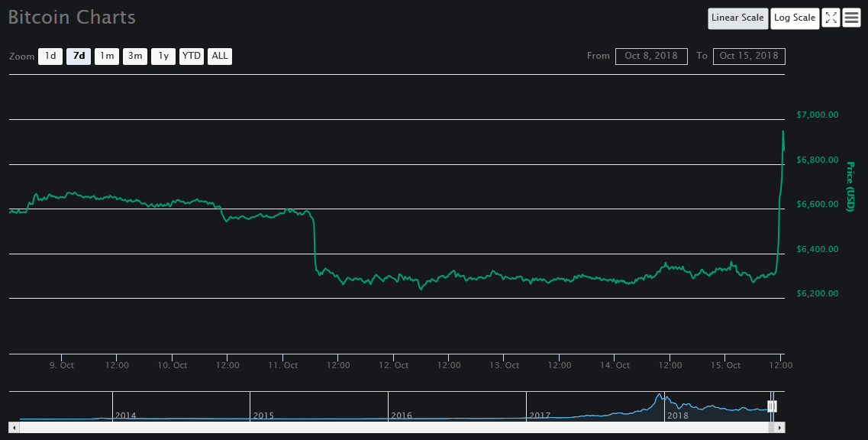The height and width of the screenshot is (440, 868).
Task: Grab the navigator range handle
Action: tap(773, 406)
